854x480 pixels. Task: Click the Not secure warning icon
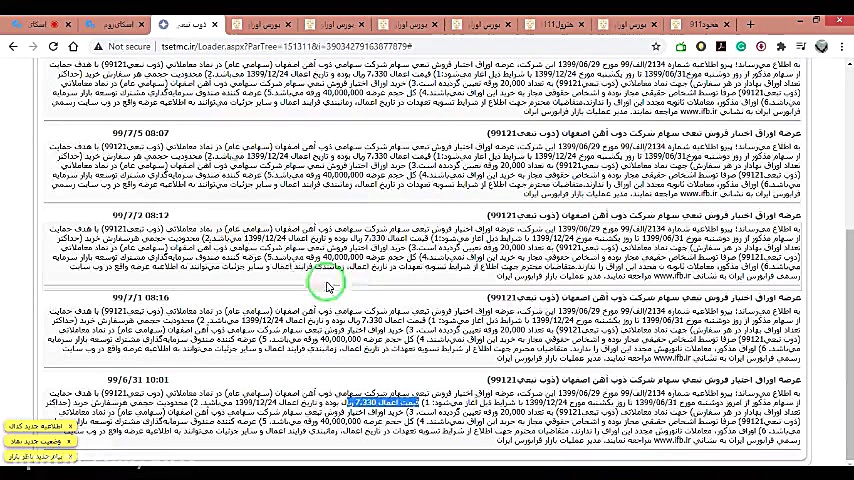pyautogui.click(x=98, y=47)
